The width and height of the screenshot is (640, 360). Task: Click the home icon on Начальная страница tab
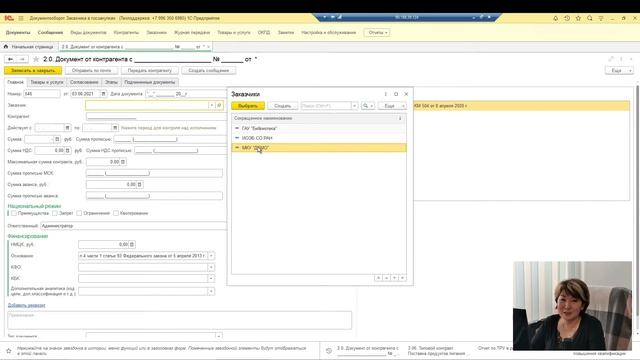pyautogui.click(x=6, y=47)
